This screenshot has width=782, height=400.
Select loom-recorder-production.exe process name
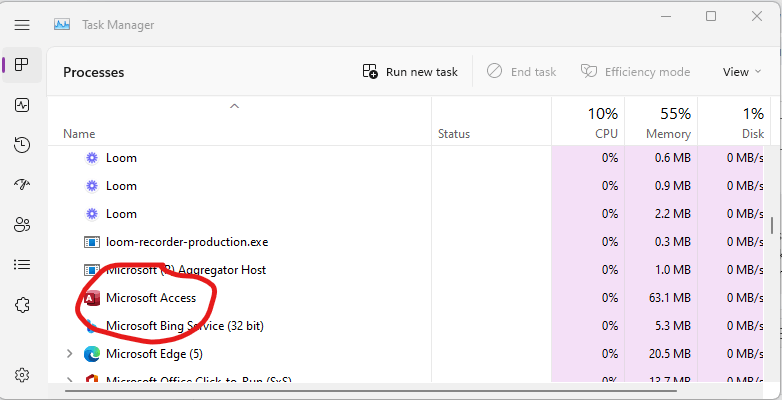click(187, 242)
